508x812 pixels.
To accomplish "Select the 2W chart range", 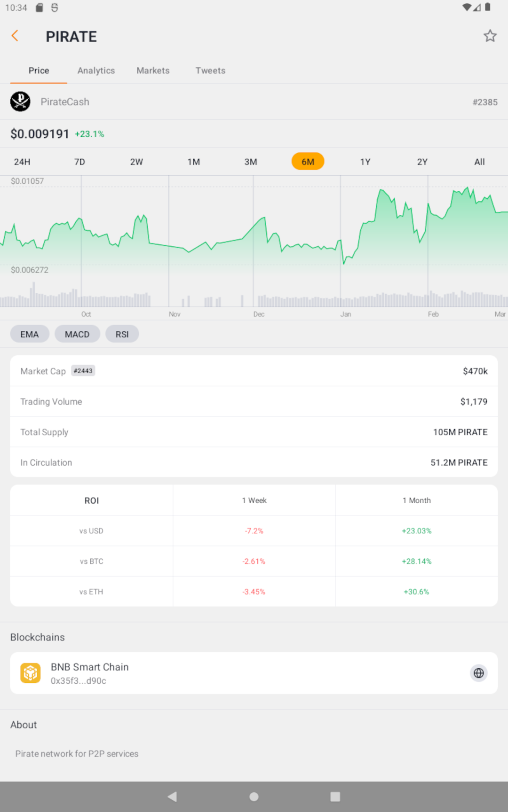I will [x=136, y=162].
